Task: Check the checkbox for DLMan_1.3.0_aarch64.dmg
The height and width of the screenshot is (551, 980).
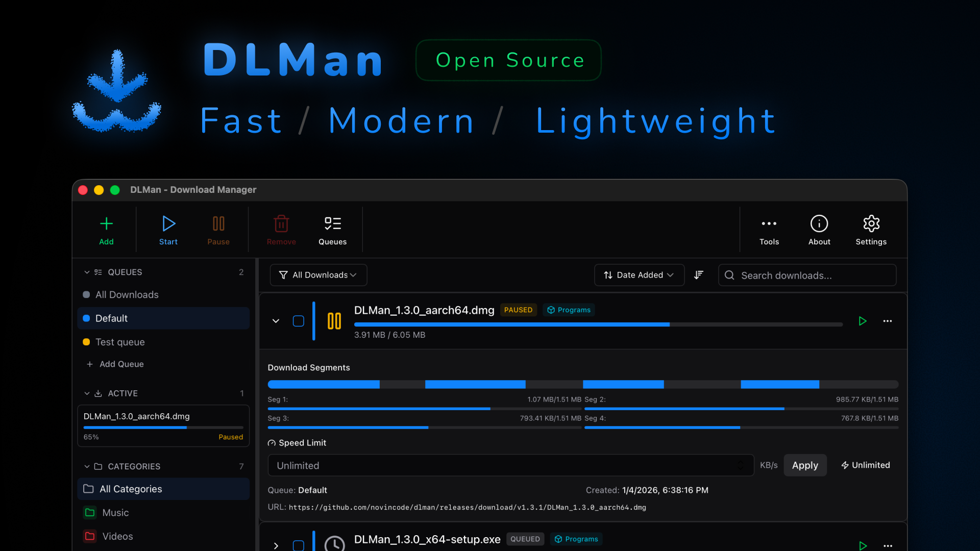Action: click(298, 321)
